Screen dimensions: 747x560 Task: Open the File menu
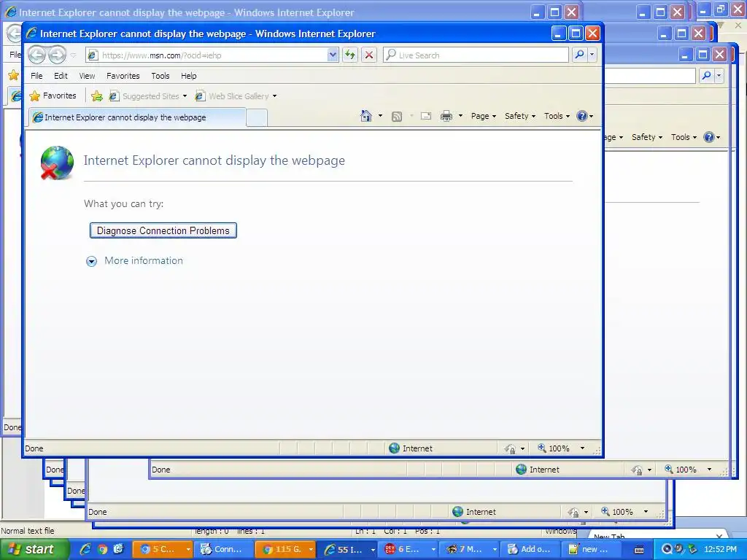pyautogui.click(x=36, y=76)
